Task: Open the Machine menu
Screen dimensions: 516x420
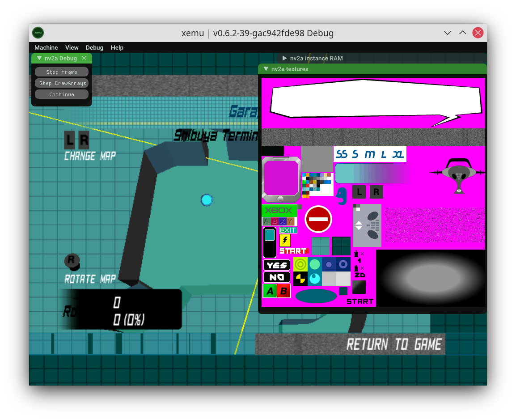Action: pos(46,47)
